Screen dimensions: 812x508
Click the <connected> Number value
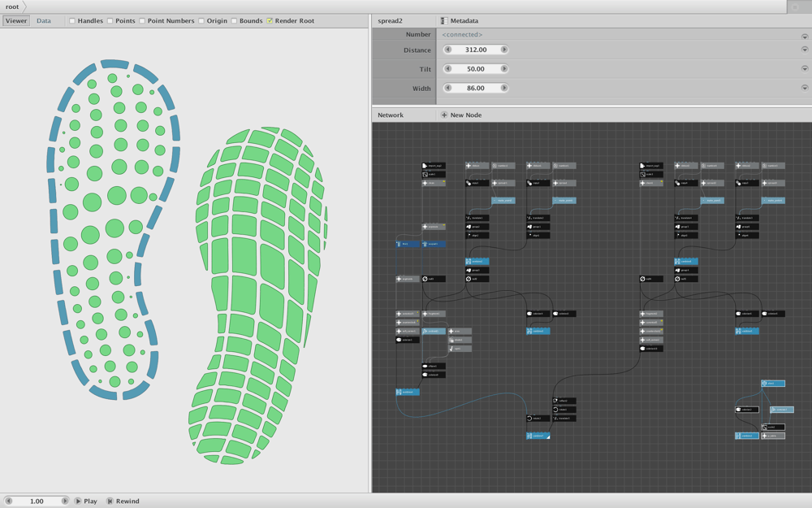pyautogui.click(x=462, y=34)
